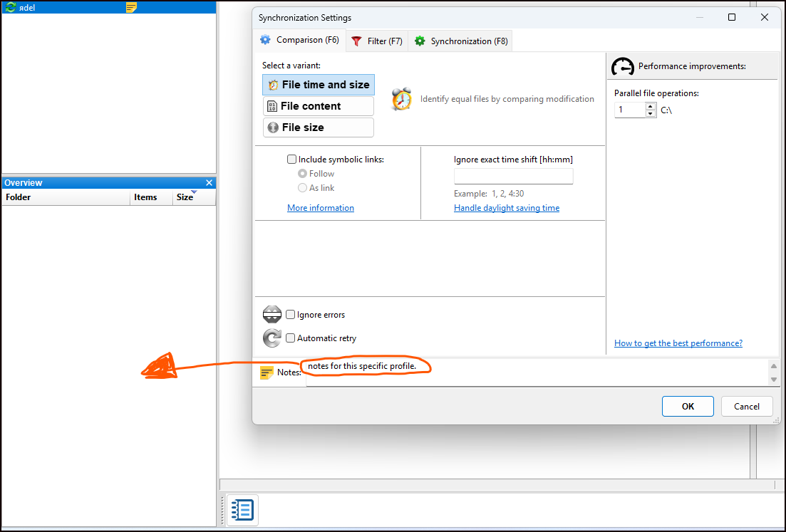Viewport: 786px width, 532px height.
Task: Open Handle daylight saving time link
Action: (x=507, y=208)
